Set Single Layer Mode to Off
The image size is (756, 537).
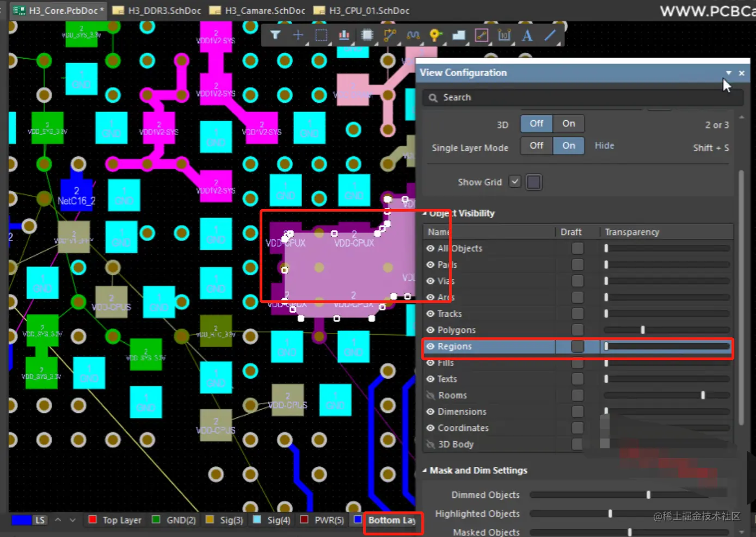pos(537,146)
